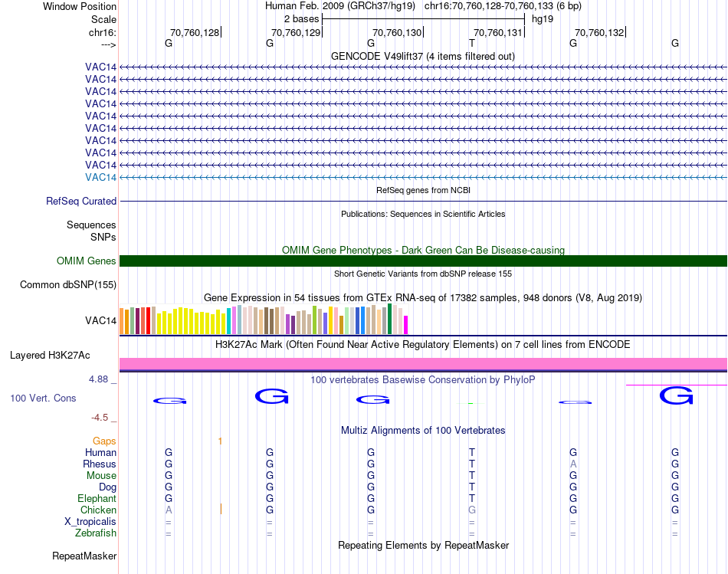Select the Rhesus species row label

click(100, 464)
